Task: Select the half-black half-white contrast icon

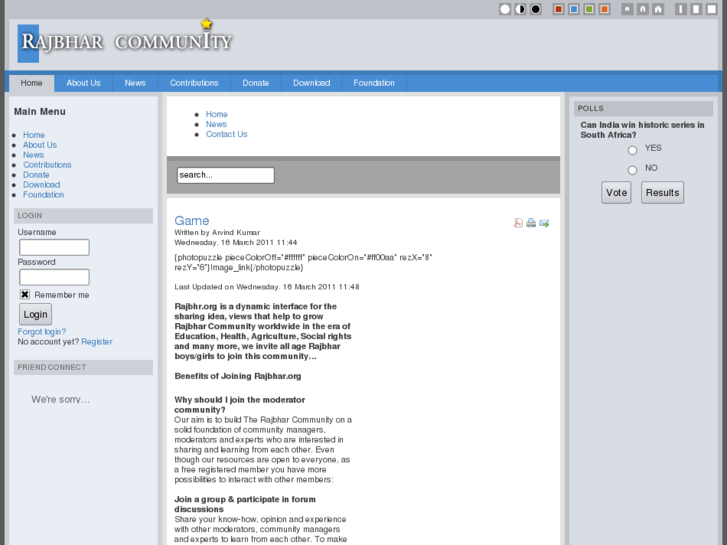Action: click(520, 9)
